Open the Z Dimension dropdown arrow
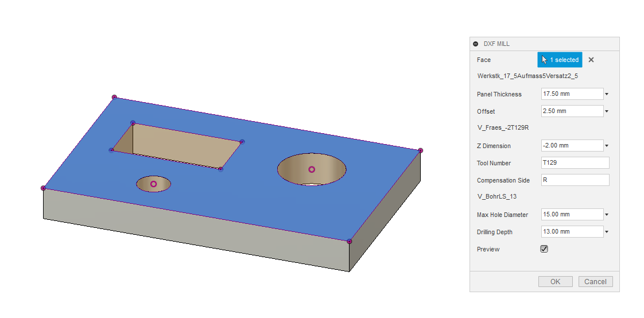This screenshot has width=644, height=318. coord(607,146)
